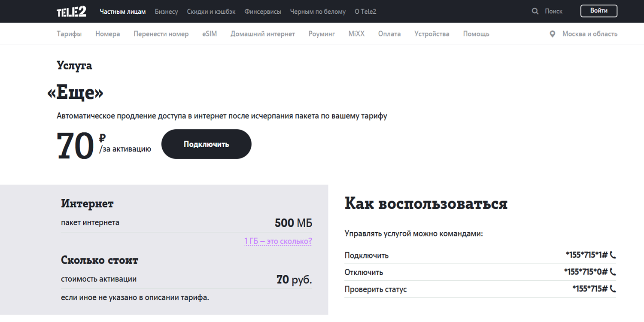Click the location pin icon
The height and width of the screenshot is (322, 644).
(x=553, y=34)
